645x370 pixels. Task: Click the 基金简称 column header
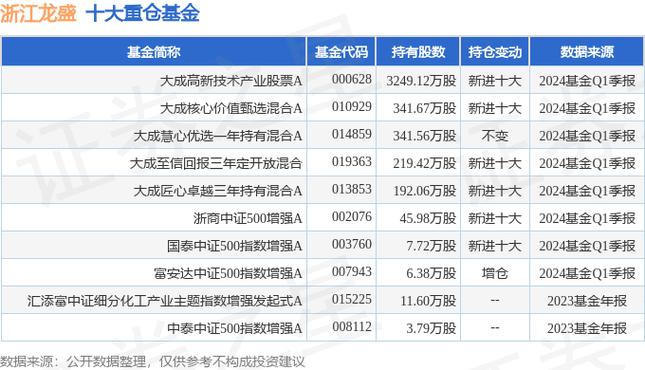pos(153,52)
